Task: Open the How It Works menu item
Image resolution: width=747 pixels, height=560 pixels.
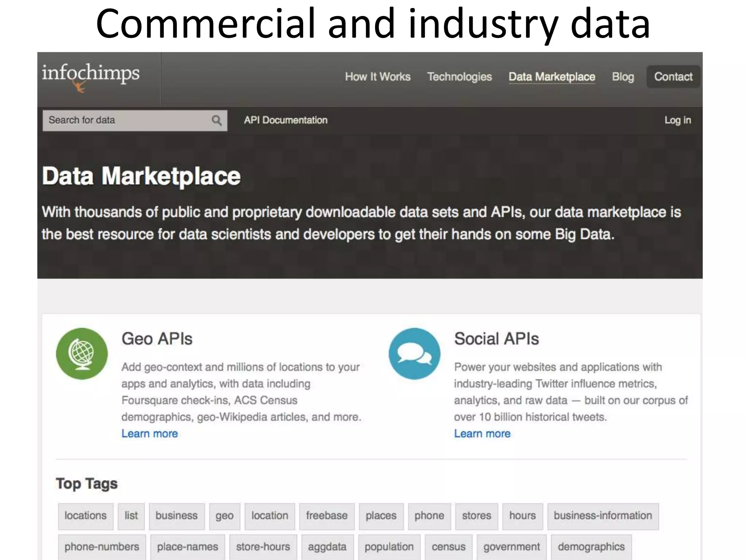Action: [x=378, y=77]
